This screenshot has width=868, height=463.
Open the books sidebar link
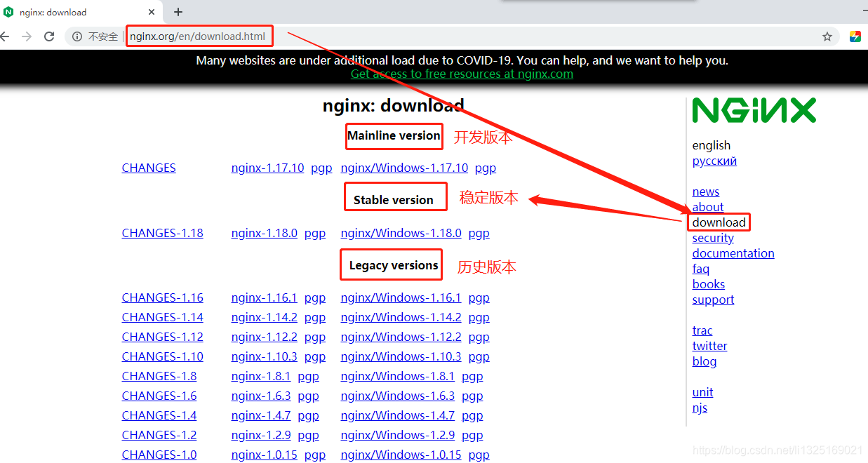click(709, 284)
